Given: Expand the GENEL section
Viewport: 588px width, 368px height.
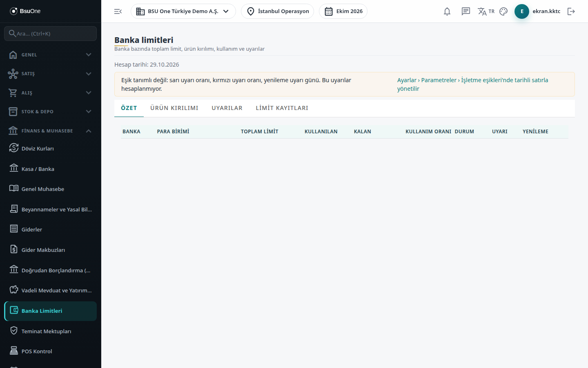Looking at the screenshot, I should (51, 55).
